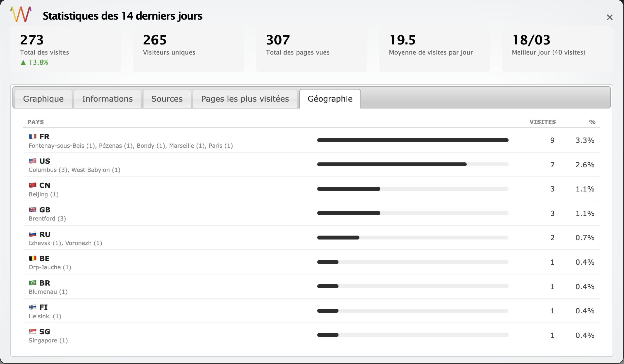Click the PAYS column header
624x364 pixels.
pos(36,122)
